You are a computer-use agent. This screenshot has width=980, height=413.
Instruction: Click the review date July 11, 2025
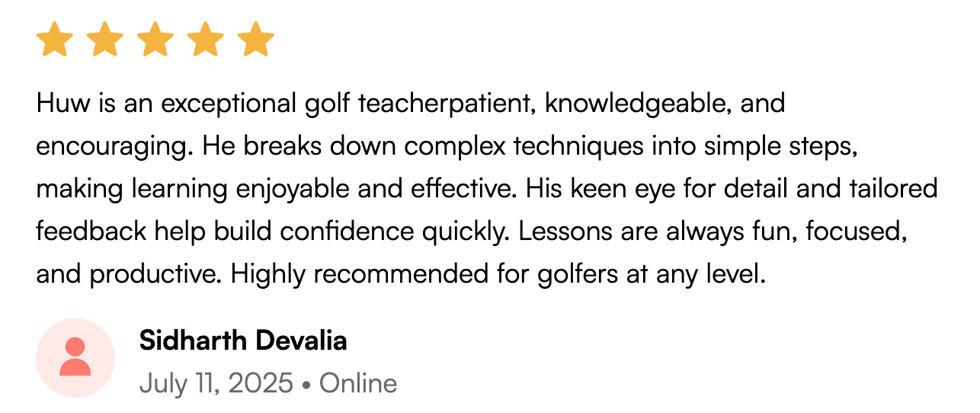[x=216, y=383]
